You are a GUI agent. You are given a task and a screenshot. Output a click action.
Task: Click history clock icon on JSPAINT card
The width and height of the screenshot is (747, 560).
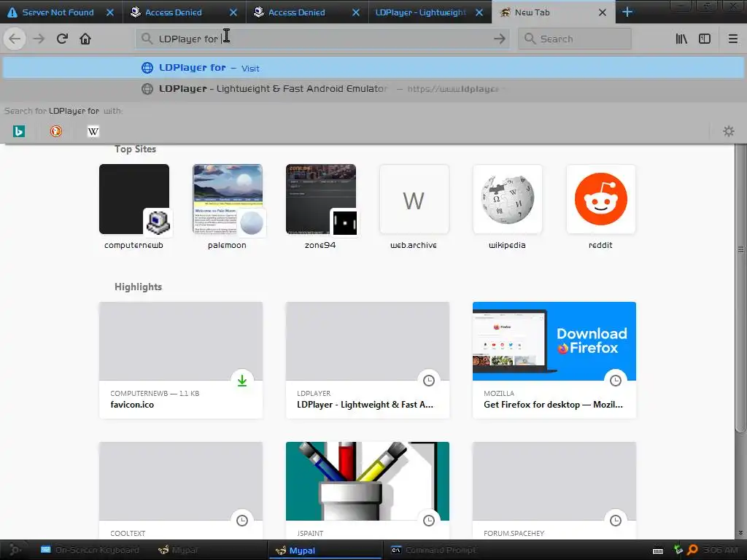(429, 521)
